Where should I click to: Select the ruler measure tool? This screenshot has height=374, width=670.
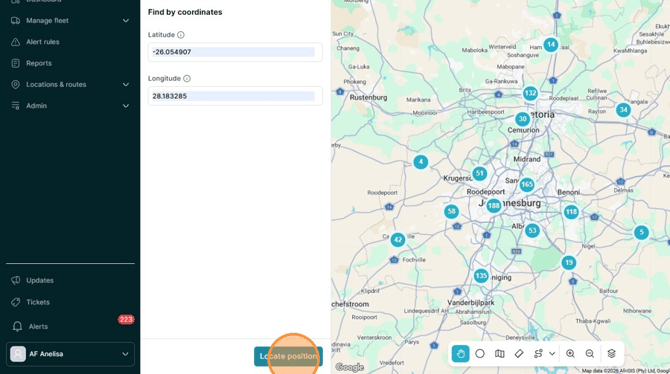pyautogui.click(x=519, y=354)
